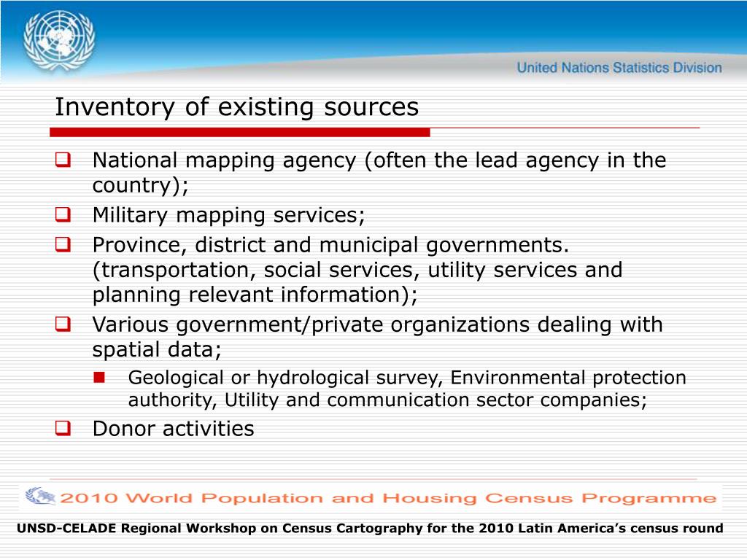The image size is (747, 560).
Task: Click the "planning relevant information);" line
Action: click(x=255, y=295)
